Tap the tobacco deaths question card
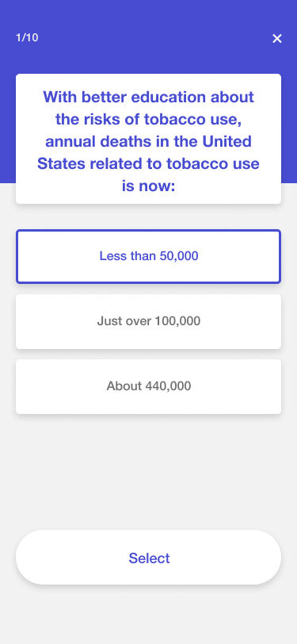This screenshot has width=297, height=644. (149, 139)
